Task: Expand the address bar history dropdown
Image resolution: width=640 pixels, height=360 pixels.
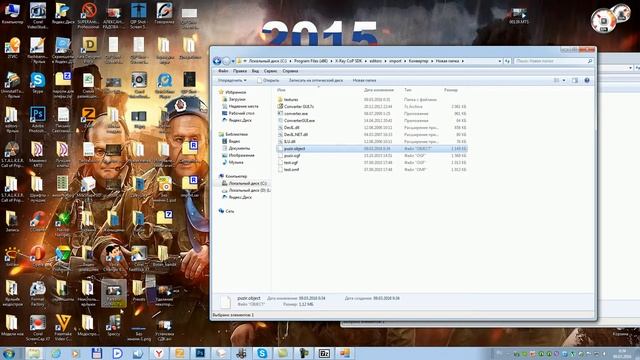Action: (x=500, y=61)
